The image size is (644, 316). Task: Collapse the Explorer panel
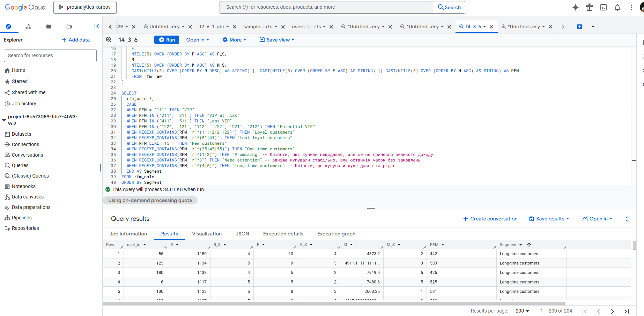point(97,26)
